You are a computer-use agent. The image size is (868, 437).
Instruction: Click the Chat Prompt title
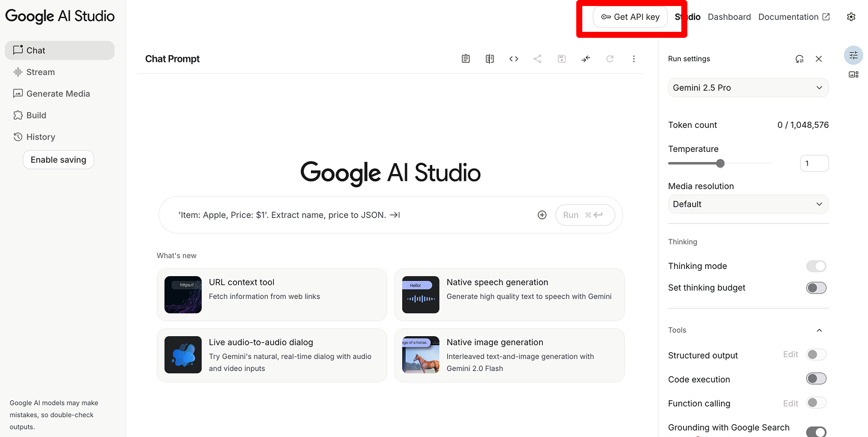pos(172,59)
